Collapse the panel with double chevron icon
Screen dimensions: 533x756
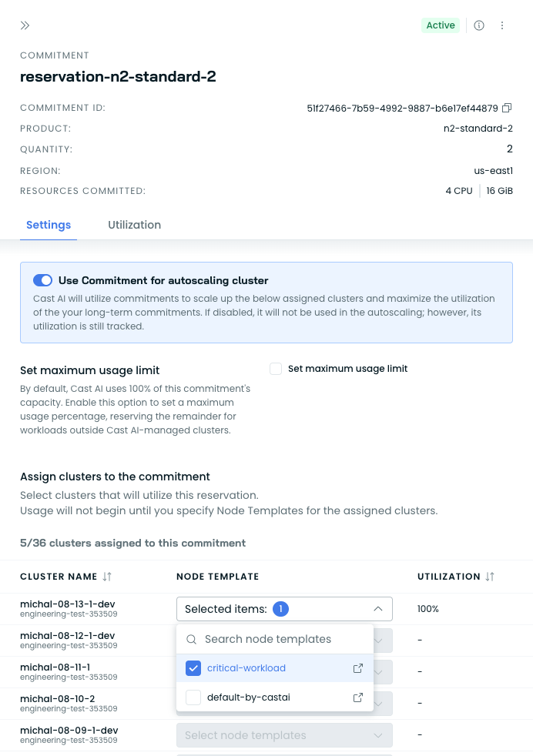pyautogui.click(x=25, y=25)
